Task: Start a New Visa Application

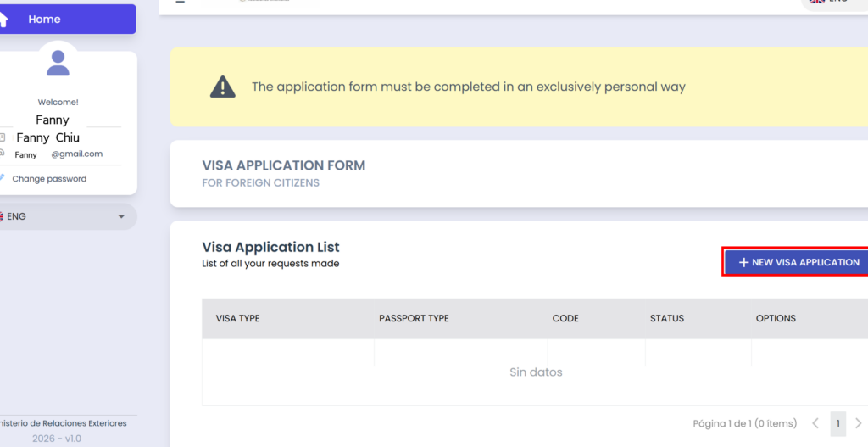Action: (798, 263)
